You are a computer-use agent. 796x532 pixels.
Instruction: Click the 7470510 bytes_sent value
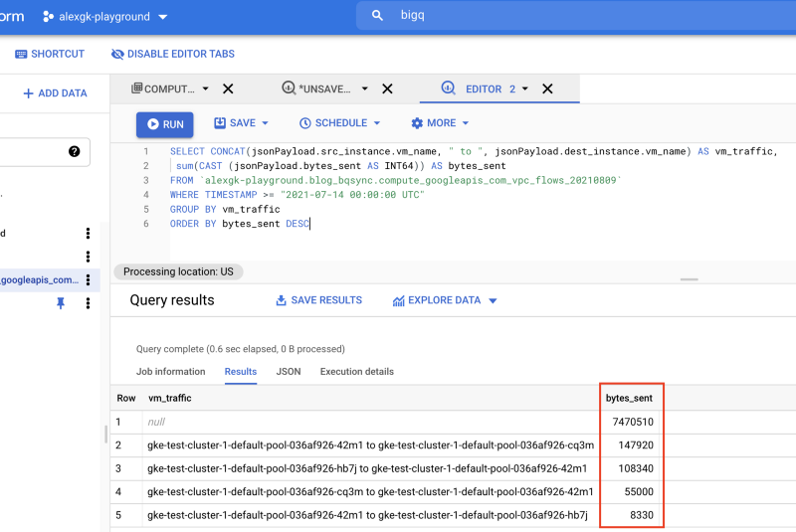pyautogui.click(x=633, y=422)
